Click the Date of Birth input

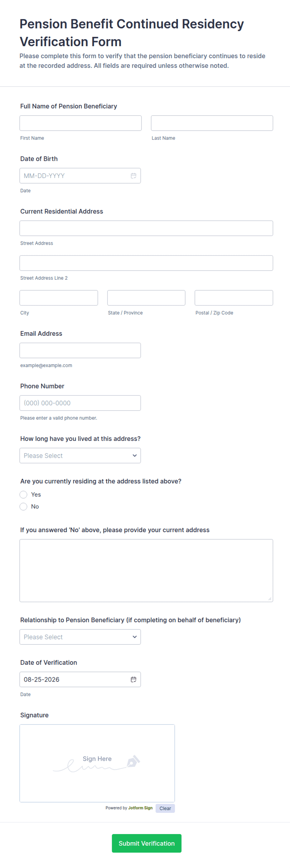coord(80,176)
